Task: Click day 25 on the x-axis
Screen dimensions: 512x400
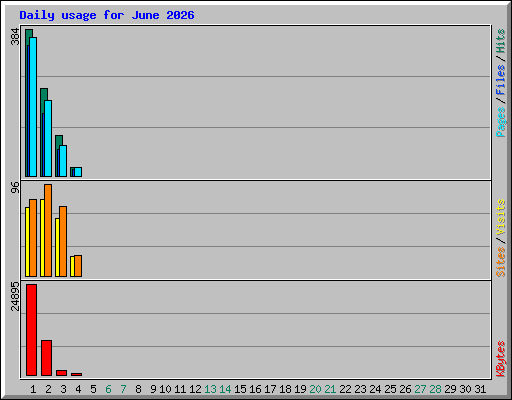Action: pos(390,389)
